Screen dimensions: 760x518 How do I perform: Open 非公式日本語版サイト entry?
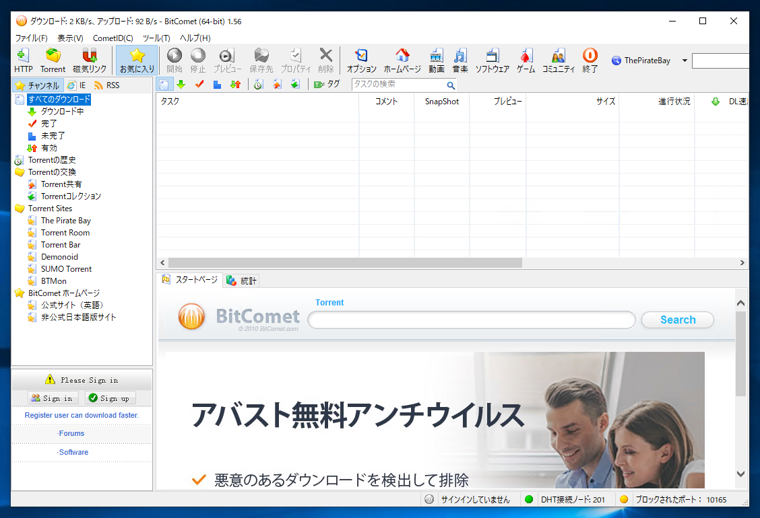[79, 317]
